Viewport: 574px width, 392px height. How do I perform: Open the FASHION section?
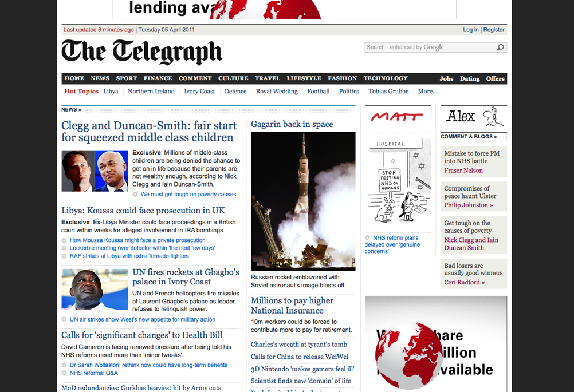click(x=342, y=78)
